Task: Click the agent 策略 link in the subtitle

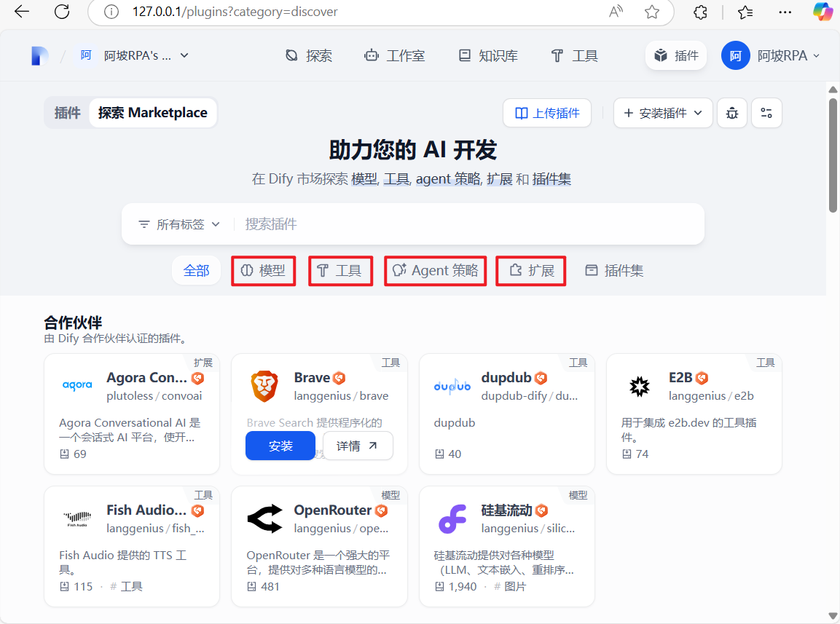Action: [448, 179]
